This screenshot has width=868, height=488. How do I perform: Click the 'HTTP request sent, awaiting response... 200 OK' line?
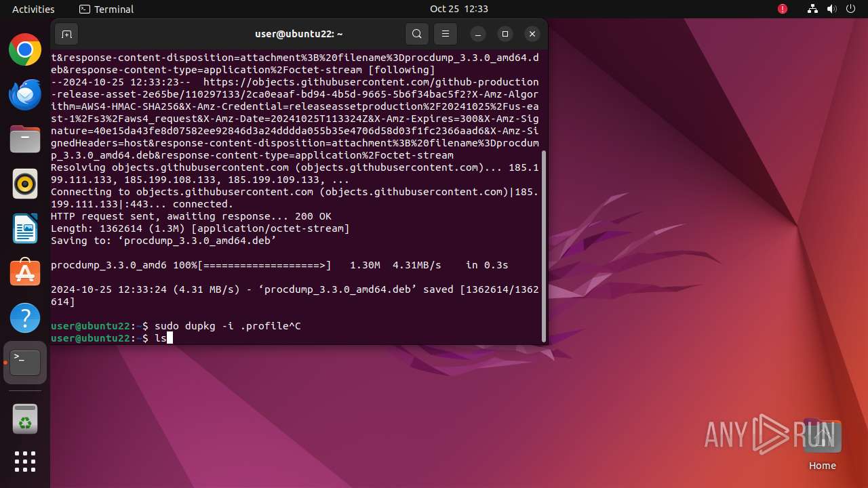[191, 216]
